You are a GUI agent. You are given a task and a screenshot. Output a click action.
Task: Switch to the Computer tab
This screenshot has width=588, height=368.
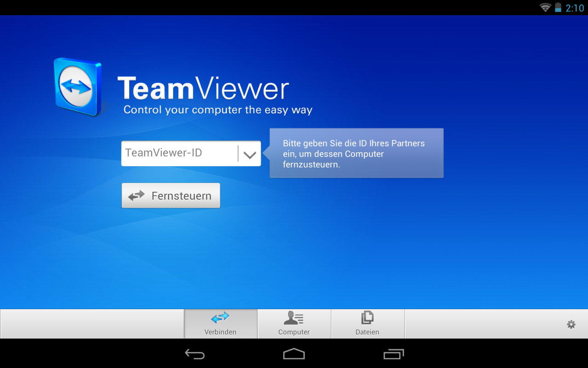(294, 323)
